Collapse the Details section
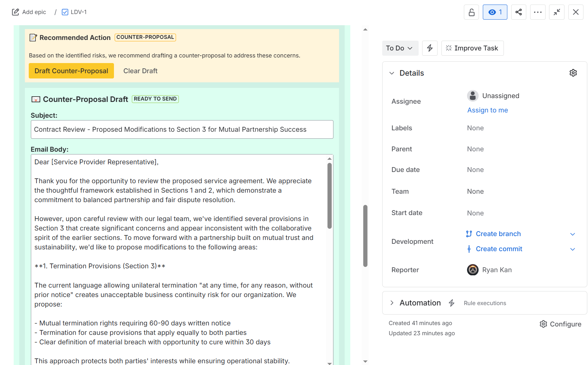 pyautogui.click(x=392, y=73)
